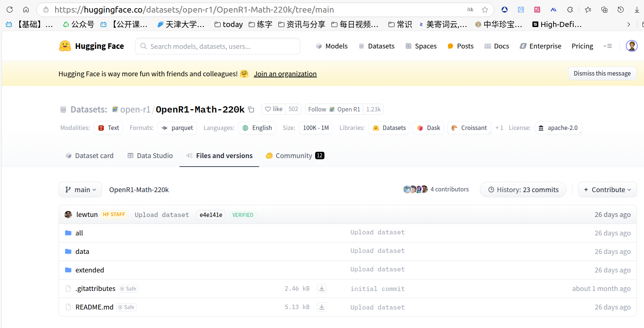Viewport: 644px width, 328px height.
Task: Open the data folder
Action: (x=82, y=251)
